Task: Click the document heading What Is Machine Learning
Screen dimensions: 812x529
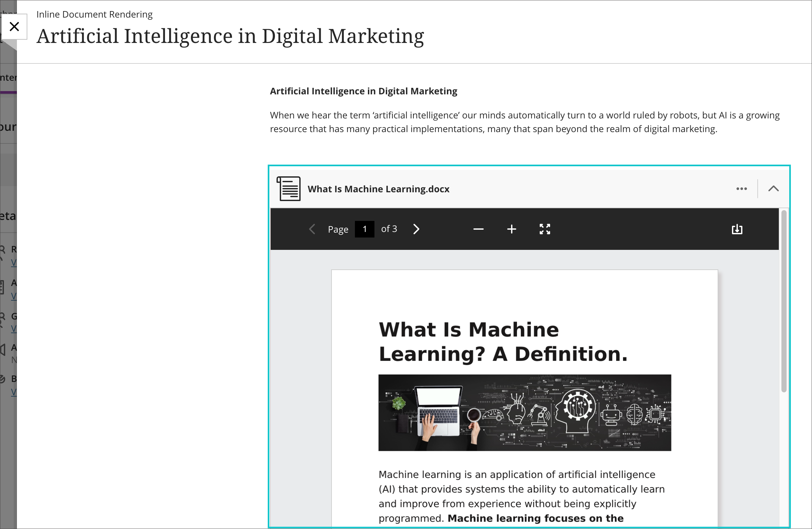Action: point(503,342)
